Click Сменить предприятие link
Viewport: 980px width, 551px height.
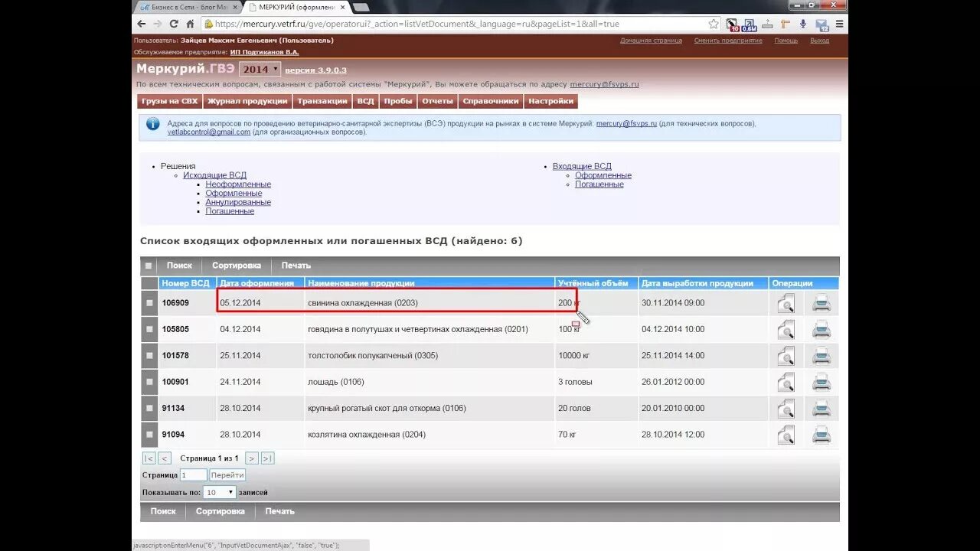pos(728,41)
